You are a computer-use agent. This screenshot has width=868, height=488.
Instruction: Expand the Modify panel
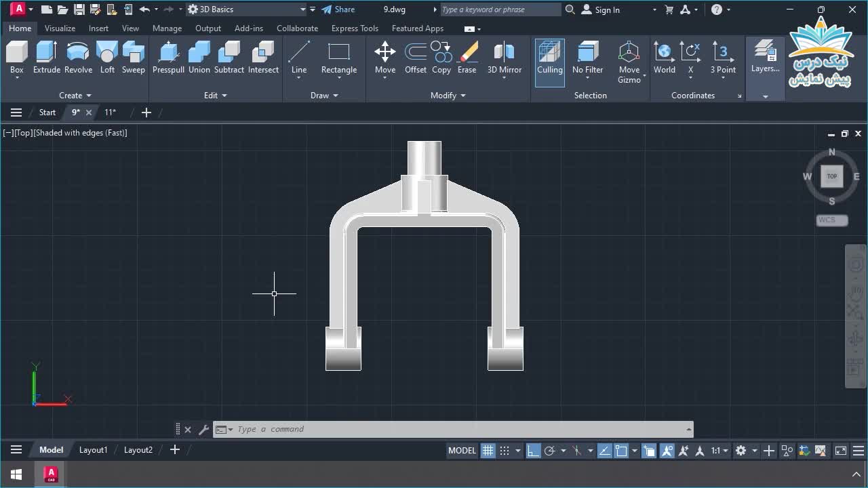[x=448, y=96]
